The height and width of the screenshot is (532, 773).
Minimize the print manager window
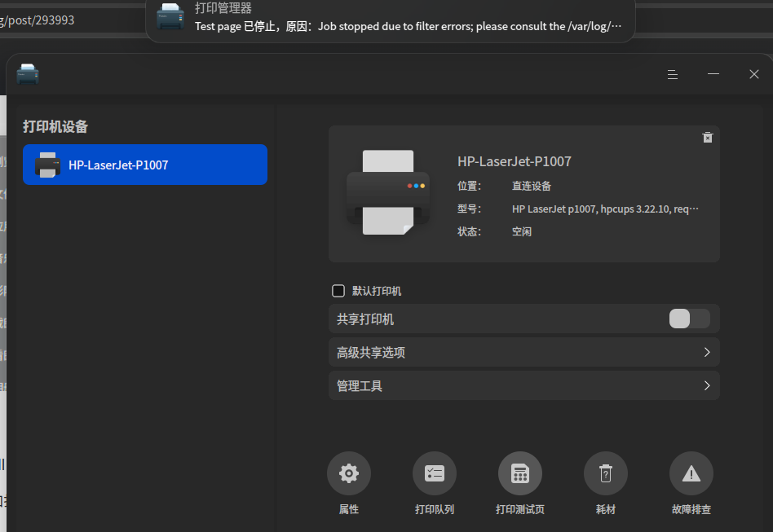tap(713, 74)
